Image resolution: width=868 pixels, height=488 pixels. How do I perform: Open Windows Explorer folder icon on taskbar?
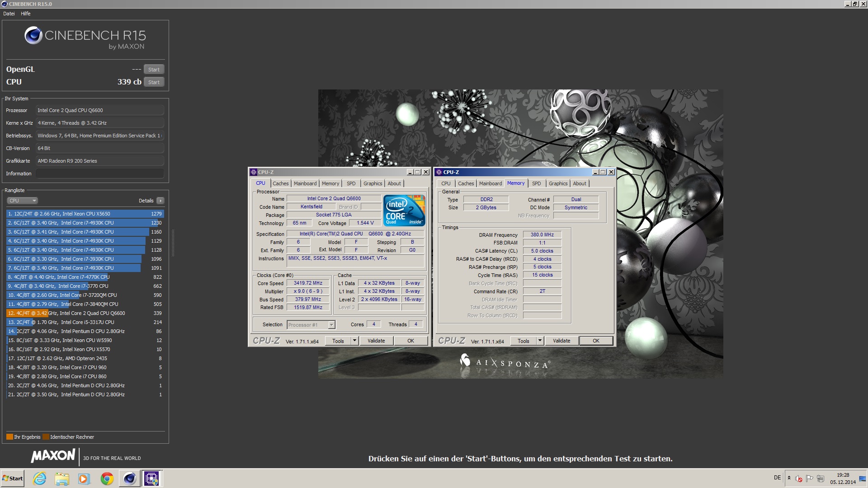point(62,479)
